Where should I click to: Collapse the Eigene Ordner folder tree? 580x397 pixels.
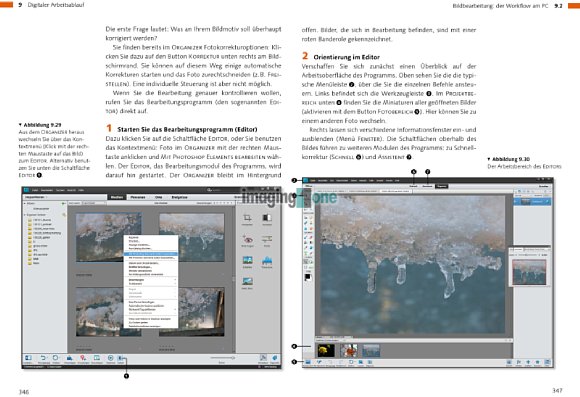click(x=25, y=215)
